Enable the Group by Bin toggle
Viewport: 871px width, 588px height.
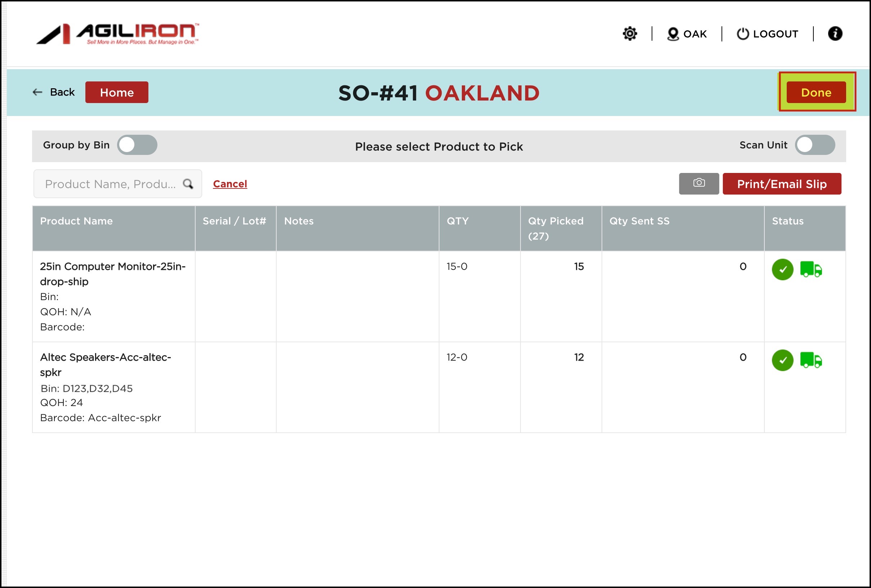(x=137, y=145)
